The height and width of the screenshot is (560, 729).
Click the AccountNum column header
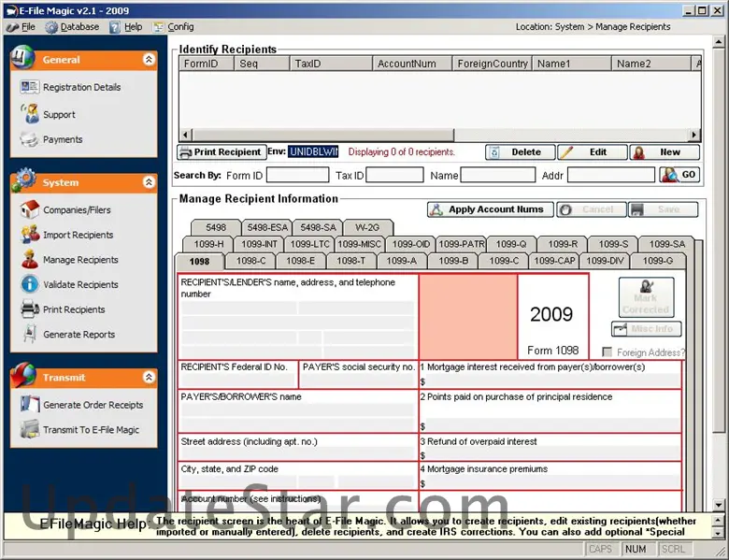[x=412, y=64]
